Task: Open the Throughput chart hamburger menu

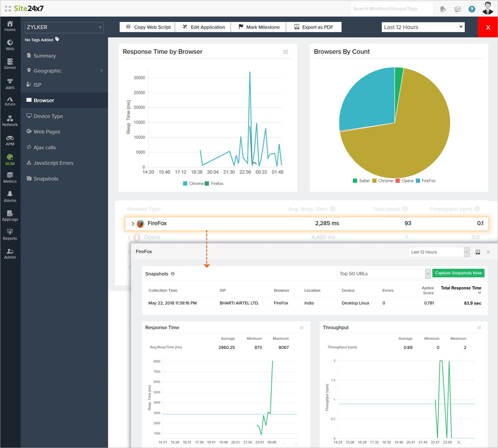Action: [479, 328]
